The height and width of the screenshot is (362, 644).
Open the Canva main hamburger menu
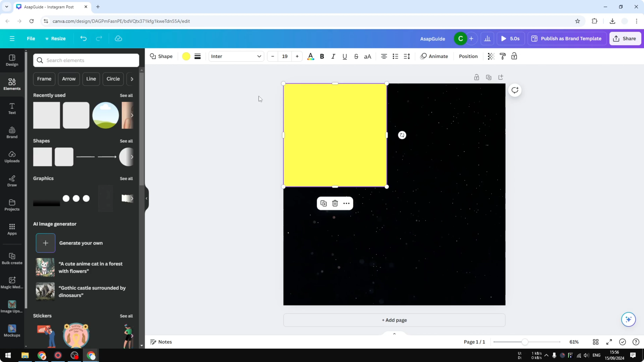pos(12,38)
